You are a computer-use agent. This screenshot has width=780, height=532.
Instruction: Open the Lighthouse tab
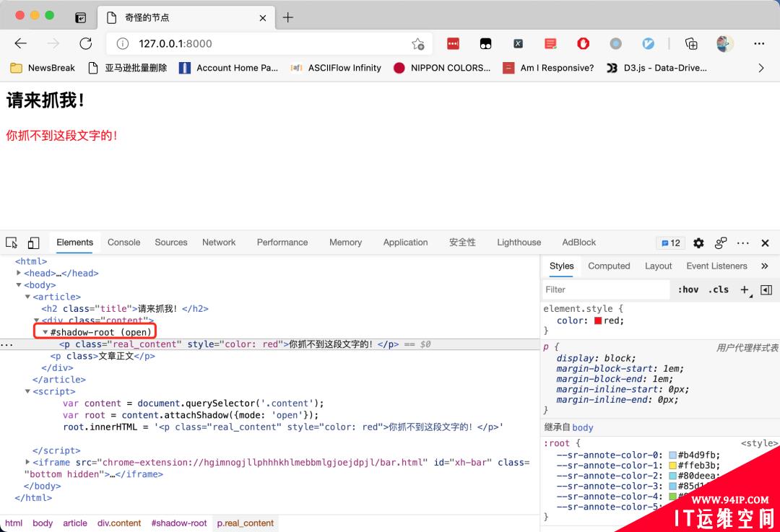[519, 243]
